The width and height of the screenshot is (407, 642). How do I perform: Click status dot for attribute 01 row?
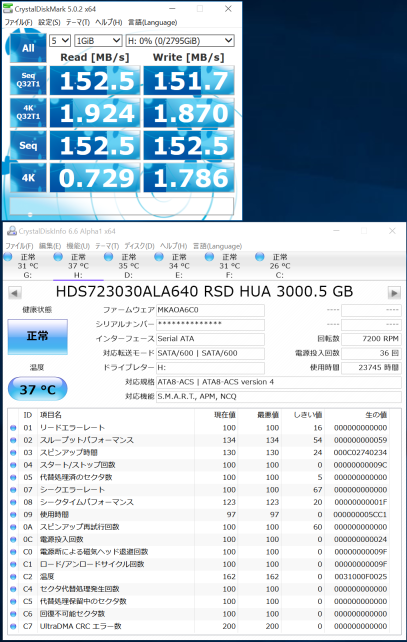pos(13,428)
